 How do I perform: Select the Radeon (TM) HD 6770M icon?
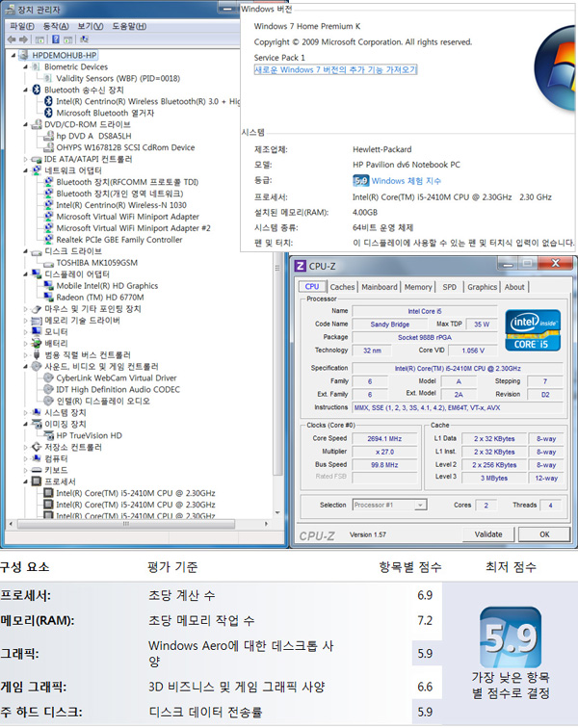tap(48, 298)
